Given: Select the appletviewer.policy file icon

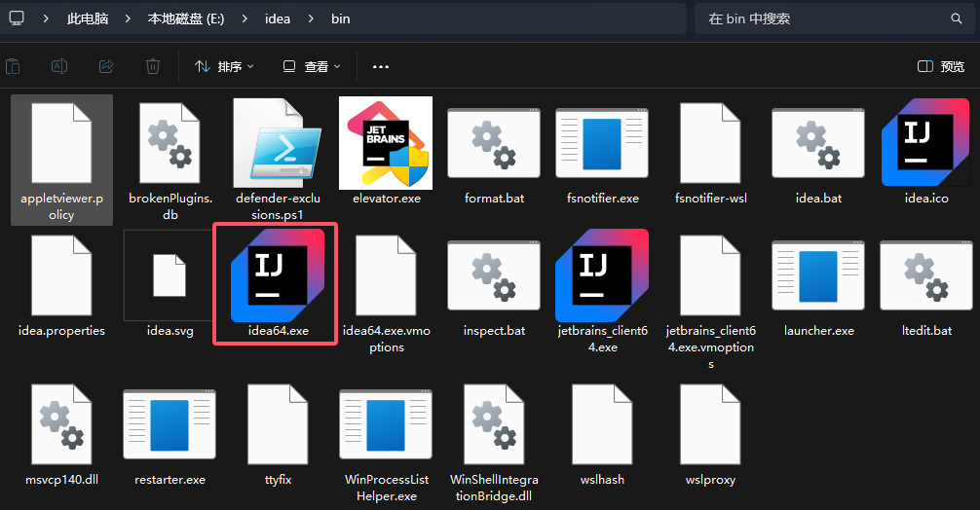Looking at the screenshot, I should [x=61, y=143].
